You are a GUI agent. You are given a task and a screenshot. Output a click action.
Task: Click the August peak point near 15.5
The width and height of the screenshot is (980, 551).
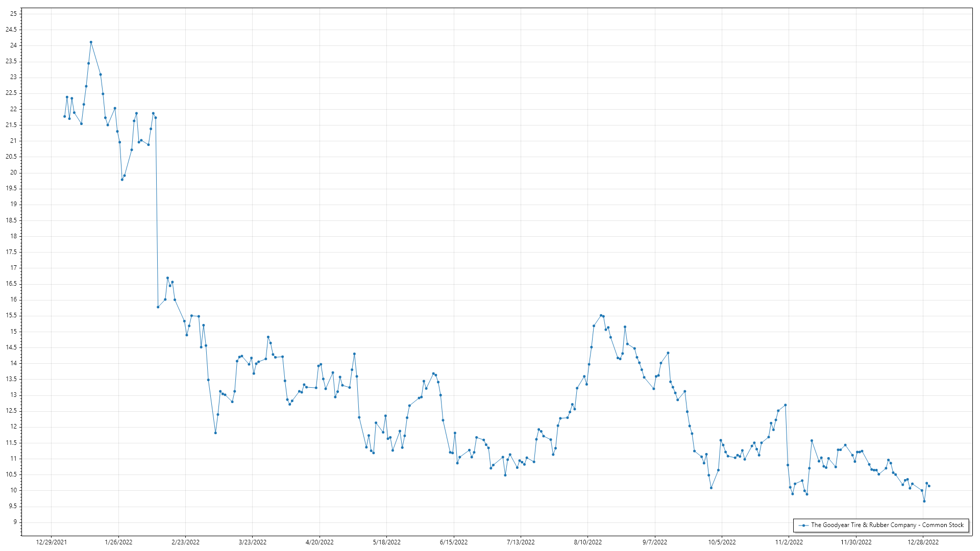[x=601, y=315]
